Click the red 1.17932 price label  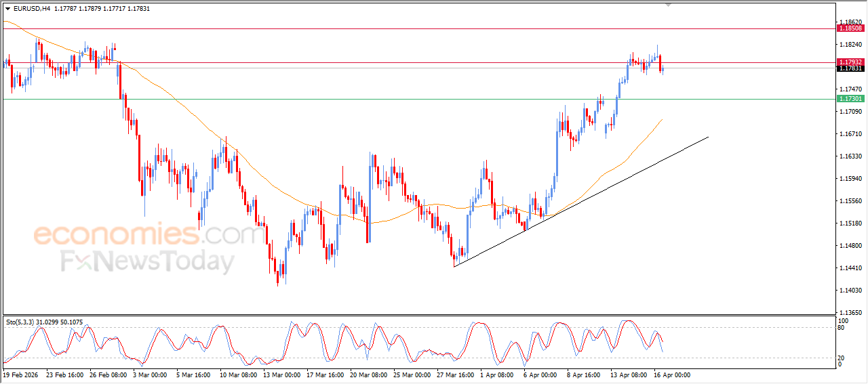(850, 62)
